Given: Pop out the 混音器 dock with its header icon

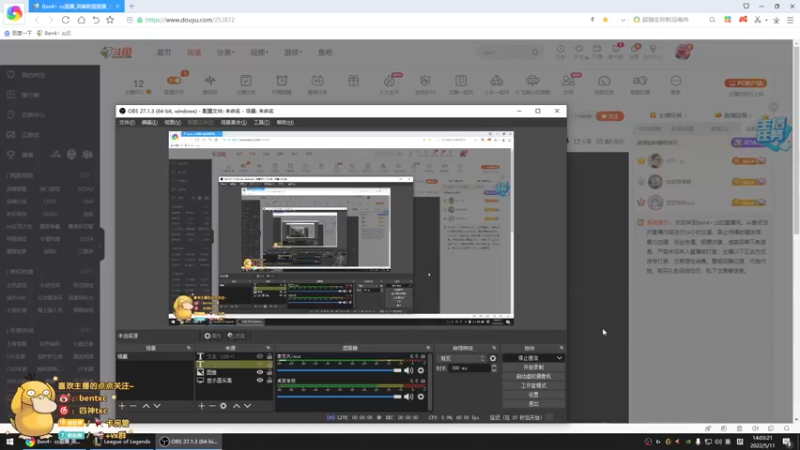Looking at the screenshot, I should click(x=428, y=348).
